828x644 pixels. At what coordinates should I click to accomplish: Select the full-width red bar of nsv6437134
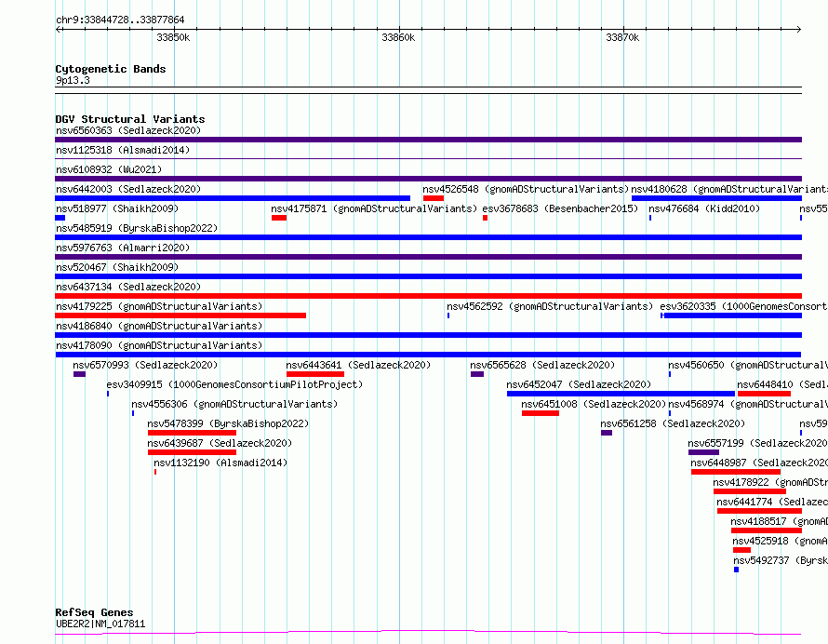click(428, 296)
